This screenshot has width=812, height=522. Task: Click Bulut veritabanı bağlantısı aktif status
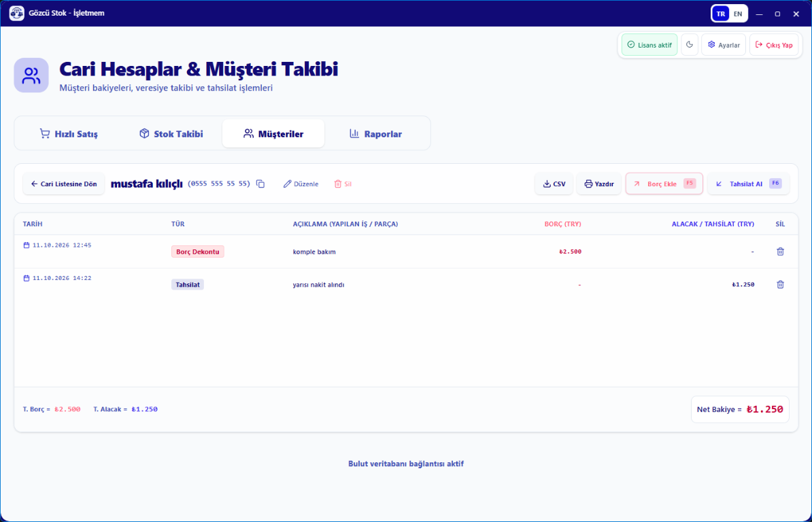tap(406, 464)
